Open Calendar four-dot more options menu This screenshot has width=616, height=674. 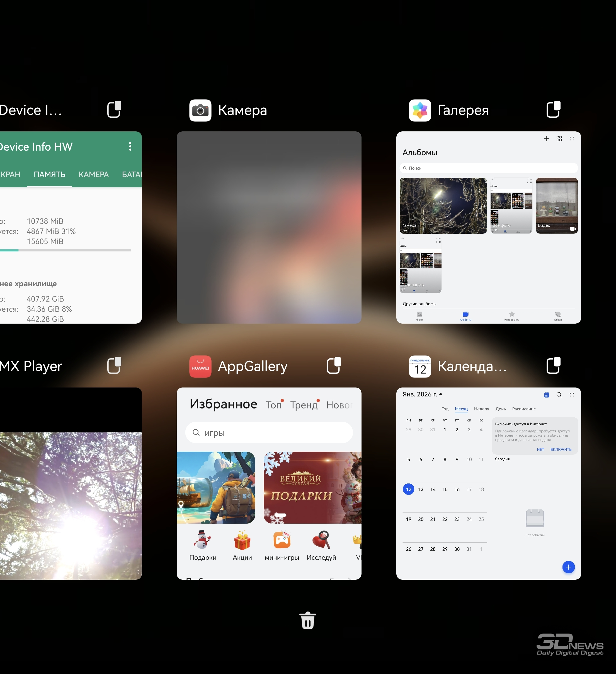(572, 395)
